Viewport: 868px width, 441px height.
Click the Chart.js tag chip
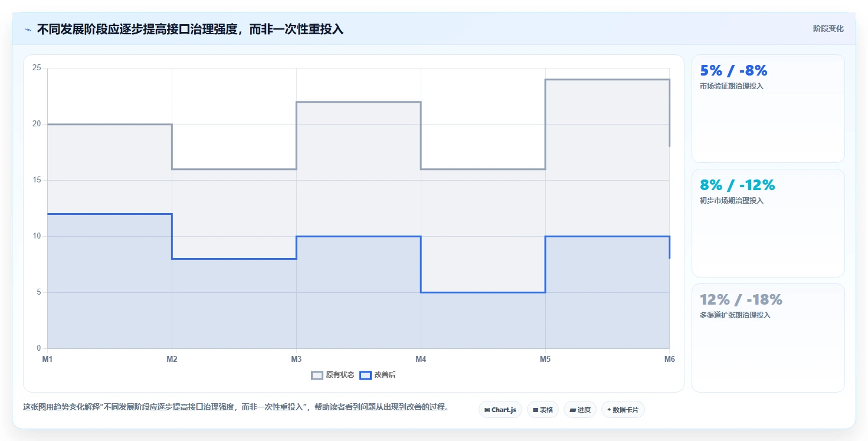coord(500,410)
